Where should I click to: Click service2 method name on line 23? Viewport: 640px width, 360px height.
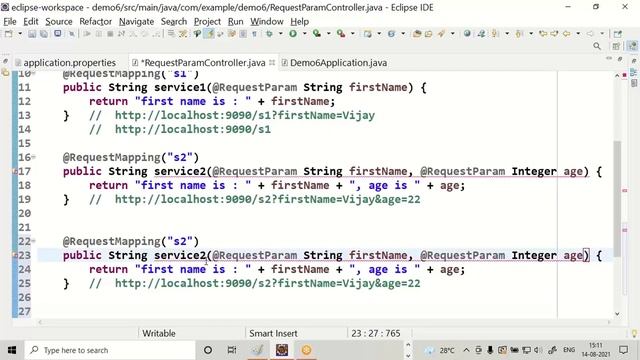pos(180,256)
